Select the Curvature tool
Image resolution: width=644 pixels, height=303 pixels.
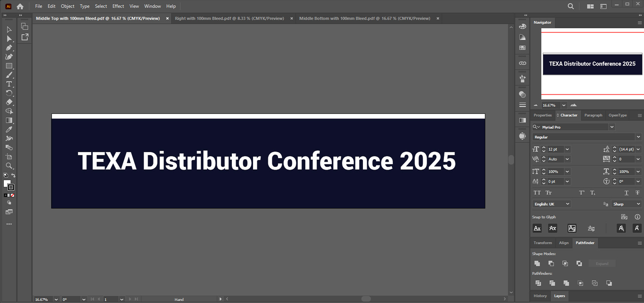(9, 57)
